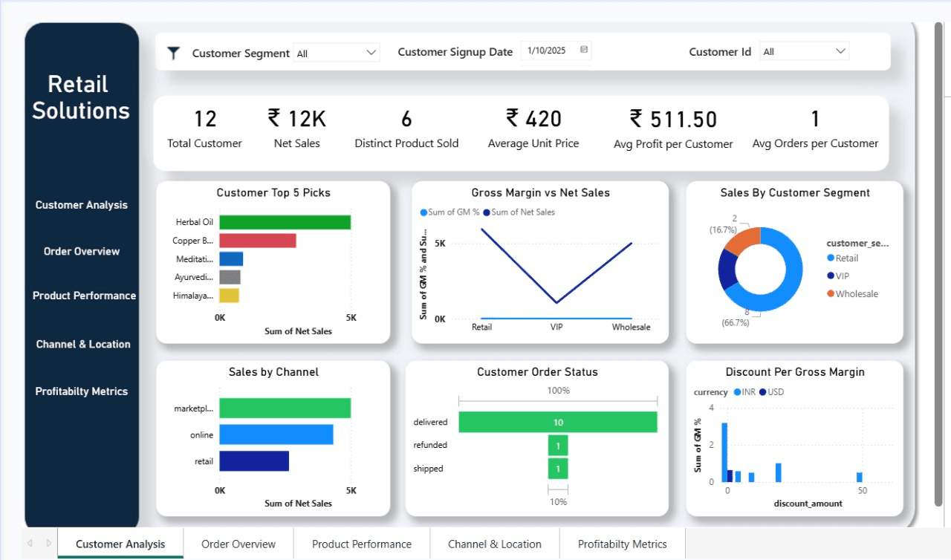
Task: Switch to the Order Overview tab
Action: (x=238, y=544)
